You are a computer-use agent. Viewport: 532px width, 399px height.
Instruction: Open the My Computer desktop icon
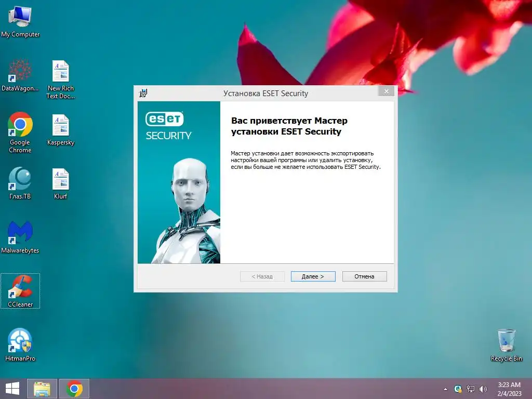(x=20, y=21)
